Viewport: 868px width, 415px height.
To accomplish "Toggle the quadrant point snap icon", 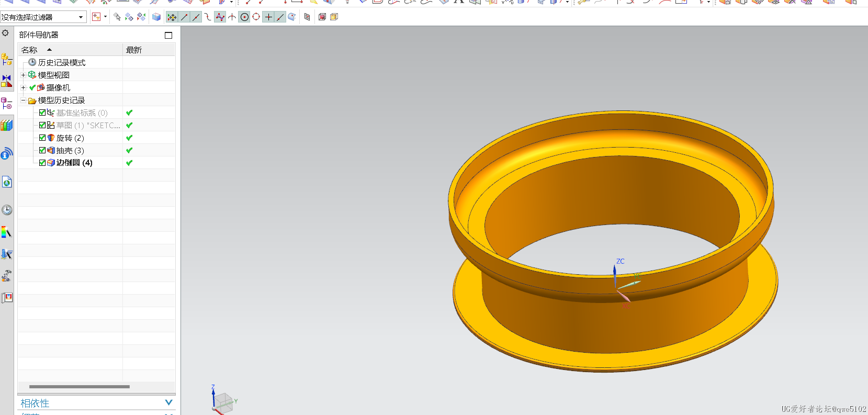I will tap(256, 17).
